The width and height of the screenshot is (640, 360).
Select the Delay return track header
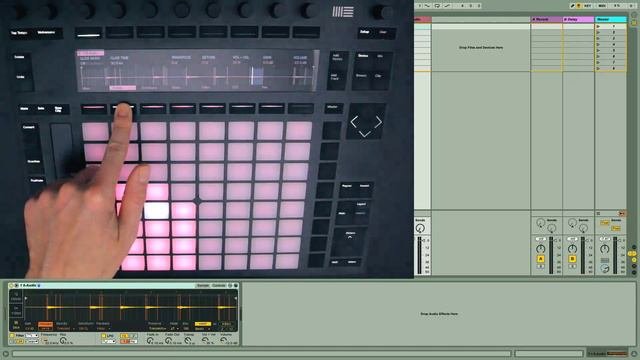click(x=578, y=19)
